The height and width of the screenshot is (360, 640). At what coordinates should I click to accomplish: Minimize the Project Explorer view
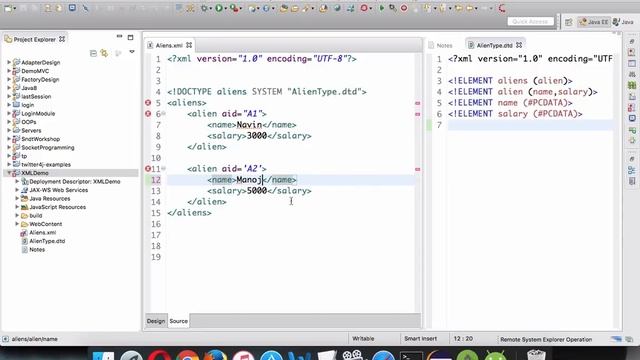[119, 37]
